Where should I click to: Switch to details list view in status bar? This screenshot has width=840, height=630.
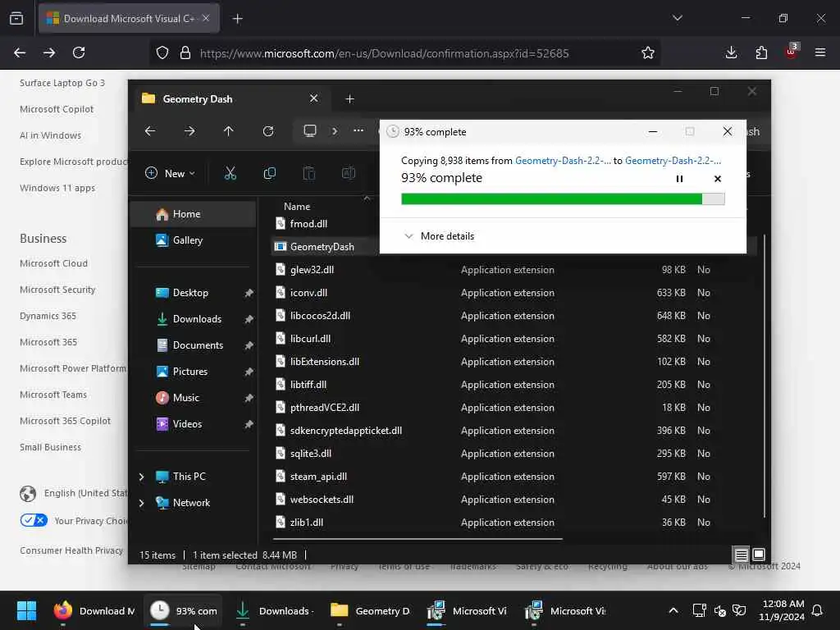[x=741, y=555]
